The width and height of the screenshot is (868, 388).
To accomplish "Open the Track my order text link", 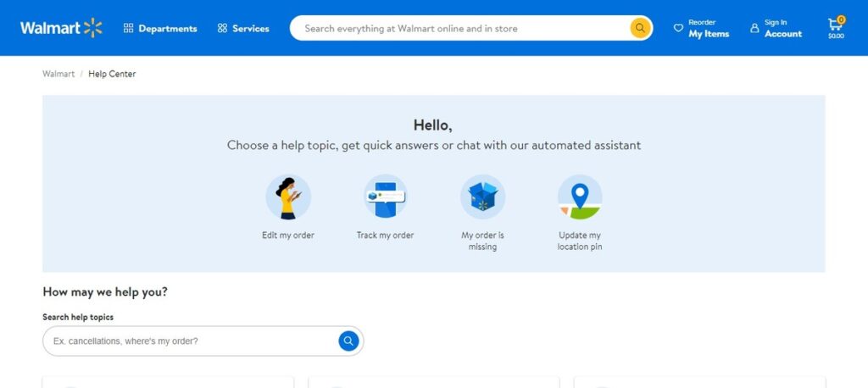I will click(x=386, y=236).
